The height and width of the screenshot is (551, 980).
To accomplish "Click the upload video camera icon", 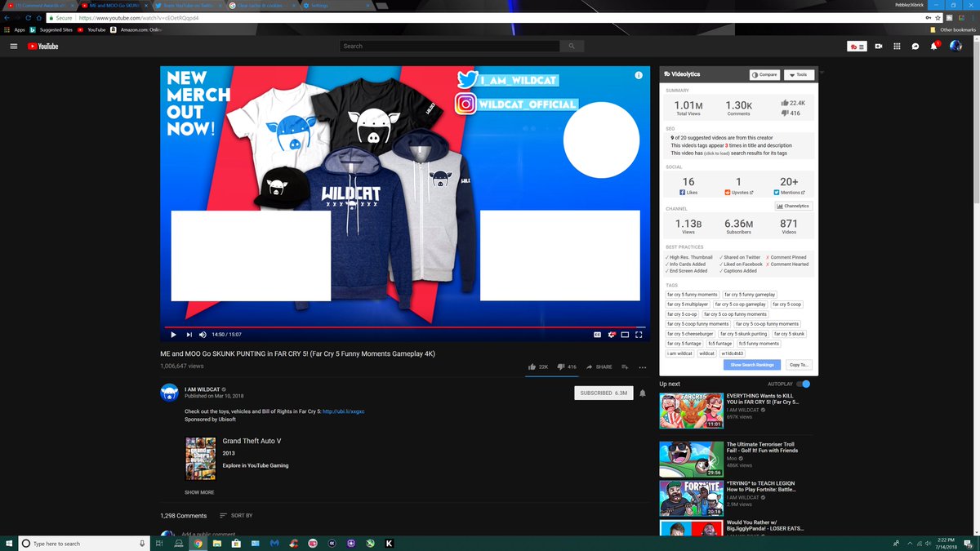I will [879, 47].
